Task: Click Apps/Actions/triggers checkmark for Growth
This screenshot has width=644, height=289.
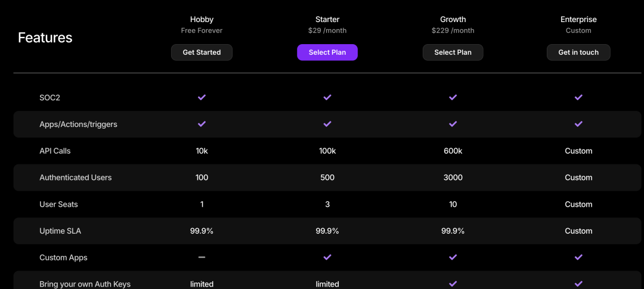Action: click(453, 124)
